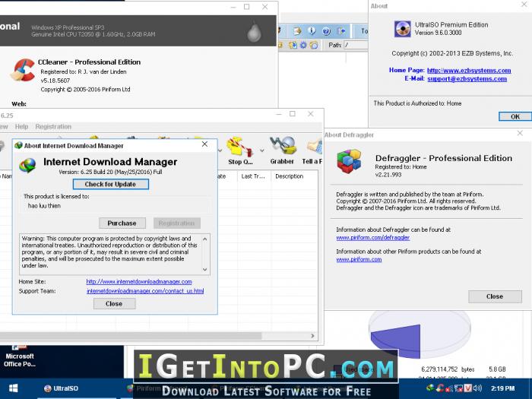Click the red V tray icon
532x399 pixels.
(468, 388)
